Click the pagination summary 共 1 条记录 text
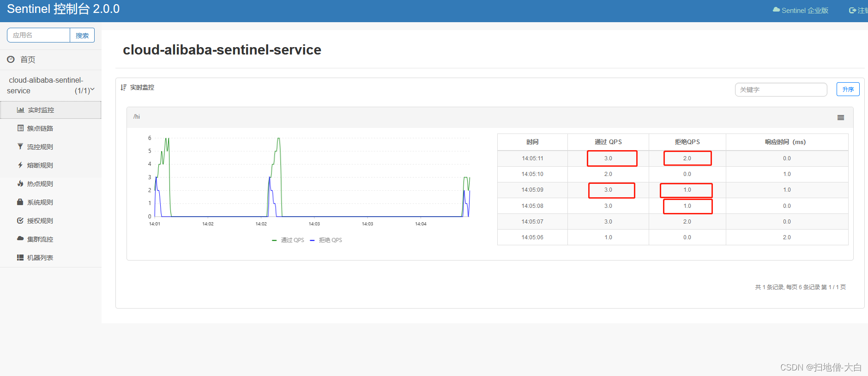The image size is (868, 376). 800,287
